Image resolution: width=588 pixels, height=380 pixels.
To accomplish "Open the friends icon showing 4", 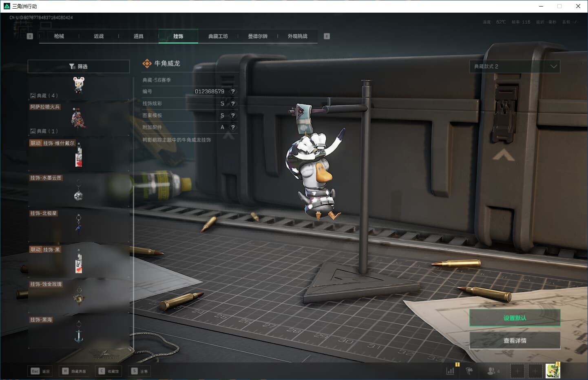I will 493,371.
